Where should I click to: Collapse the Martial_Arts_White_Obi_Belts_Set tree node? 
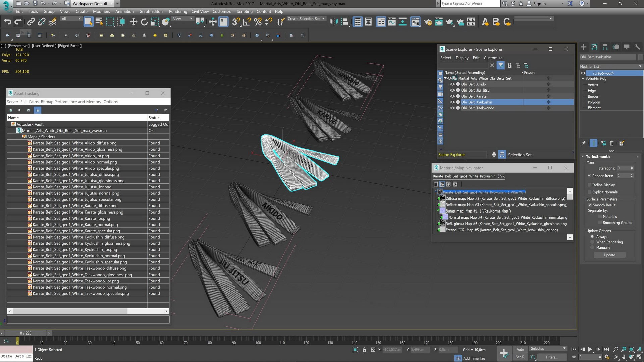coord(445,78)
